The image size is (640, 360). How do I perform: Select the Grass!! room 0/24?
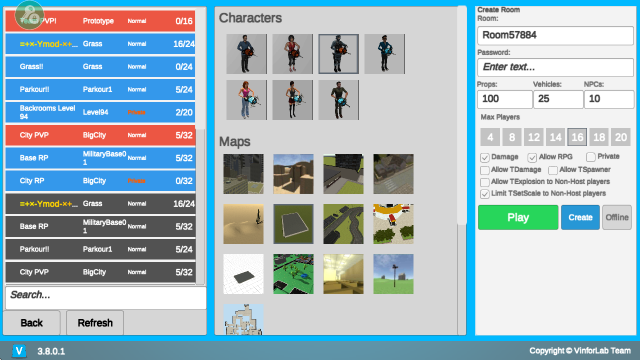[x=100, y=67]
